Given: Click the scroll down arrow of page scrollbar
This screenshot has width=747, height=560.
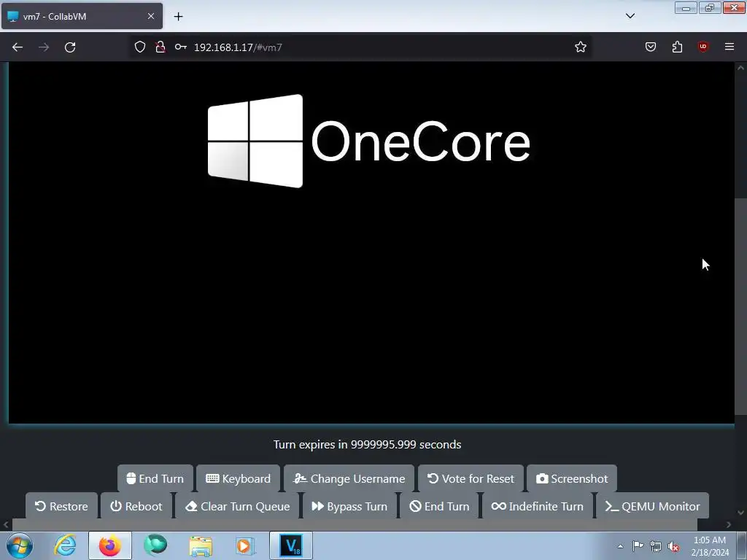Looking at the screenshot, I should [740, 513].
